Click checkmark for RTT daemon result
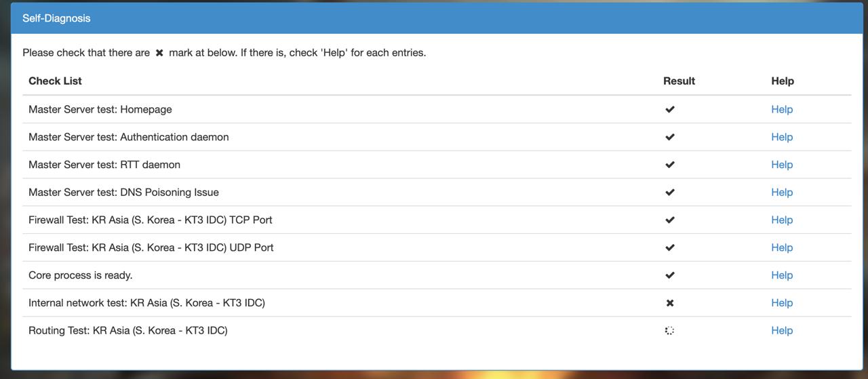Image resolution: width=868 pixels, height=379 pixels. point(670,165)
